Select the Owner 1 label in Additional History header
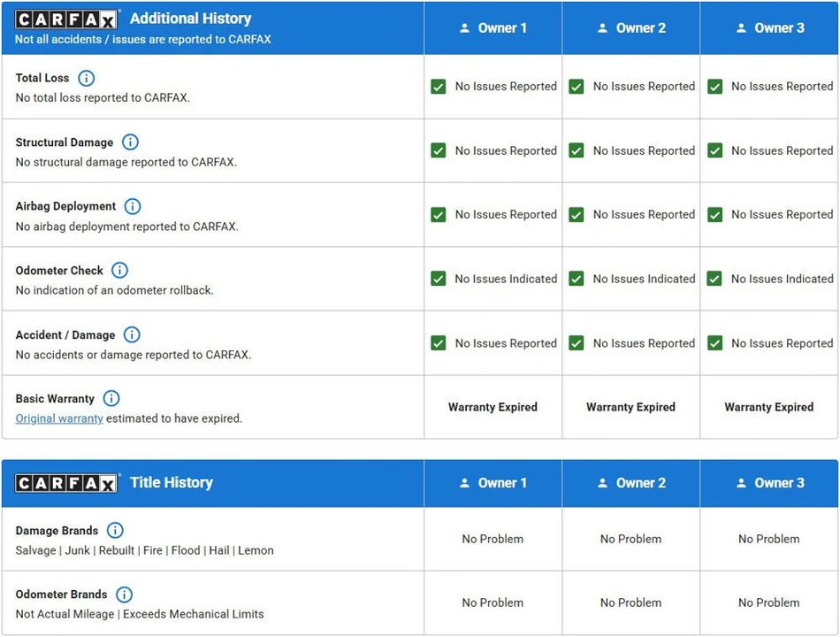The width and height of the screenshot is (840, 637). point(502,28)
